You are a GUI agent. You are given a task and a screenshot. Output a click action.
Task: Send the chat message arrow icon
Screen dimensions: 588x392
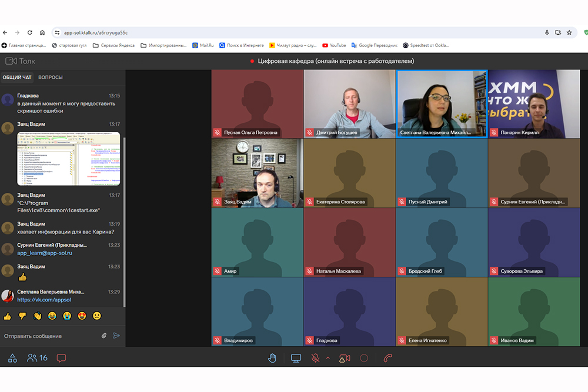pyautogui.click(x=116, y=336)
